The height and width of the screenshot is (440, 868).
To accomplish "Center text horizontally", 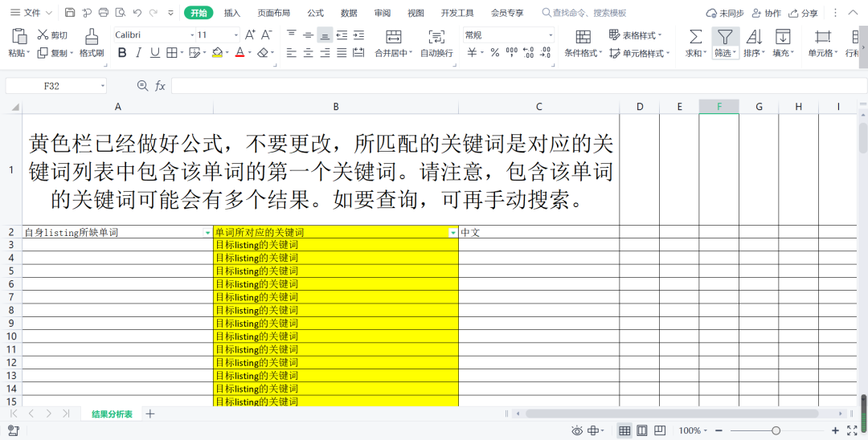I will (309, 52).
